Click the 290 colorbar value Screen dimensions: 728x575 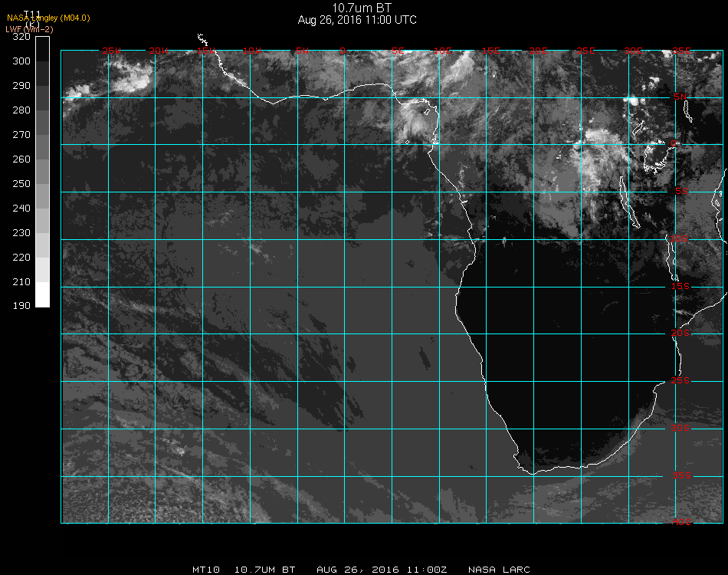(21, 85)
